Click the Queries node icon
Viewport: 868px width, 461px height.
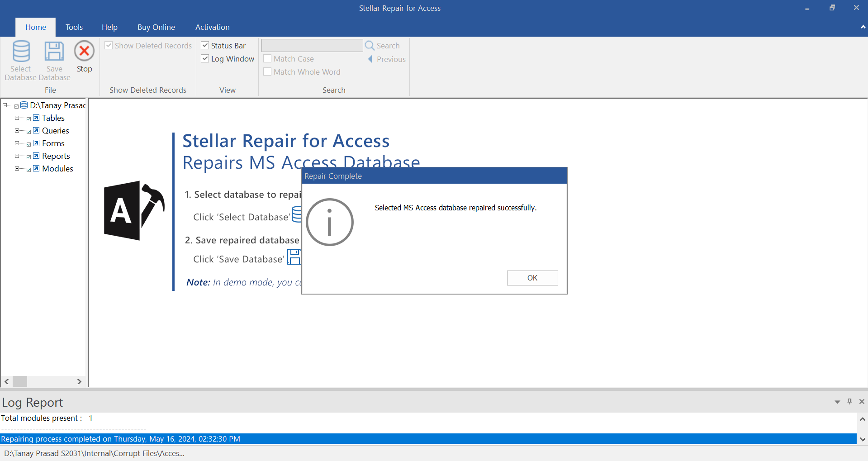click(36, 130)
